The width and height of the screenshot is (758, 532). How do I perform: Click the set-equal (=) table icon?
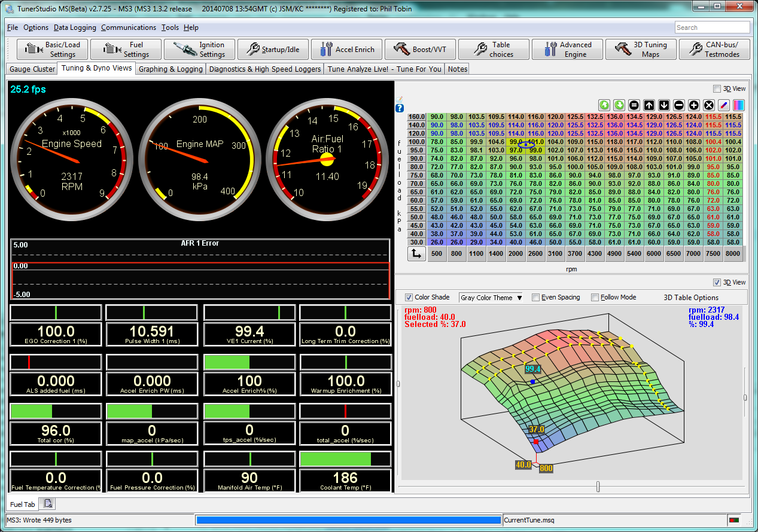click(x=634, y=105)
